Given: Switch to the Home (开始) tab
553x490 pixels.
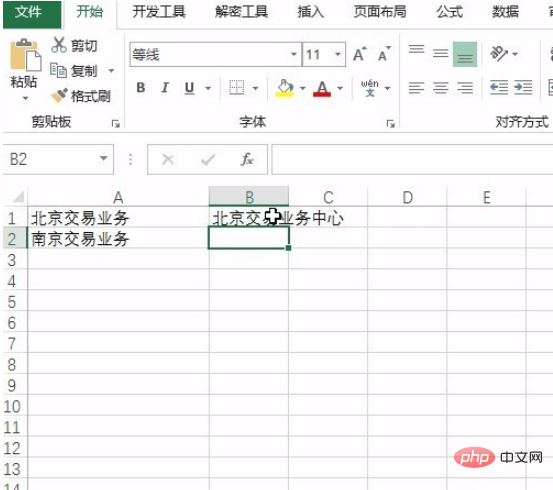Looking at the screenshot, I should pyautogui.click(x=90, y=12).
